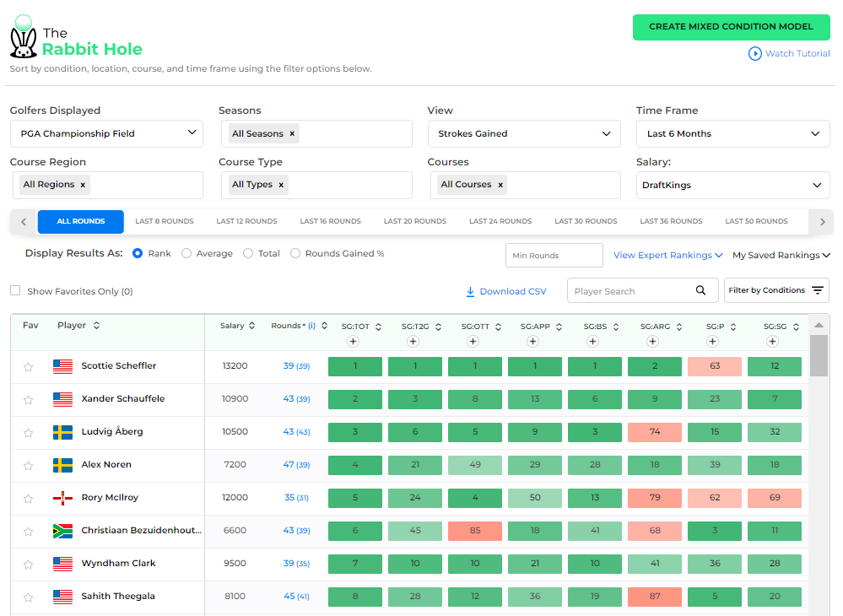Switch to the Last 8 Rounds tab
Screen dimensions: 843x616
pos(165,221)
